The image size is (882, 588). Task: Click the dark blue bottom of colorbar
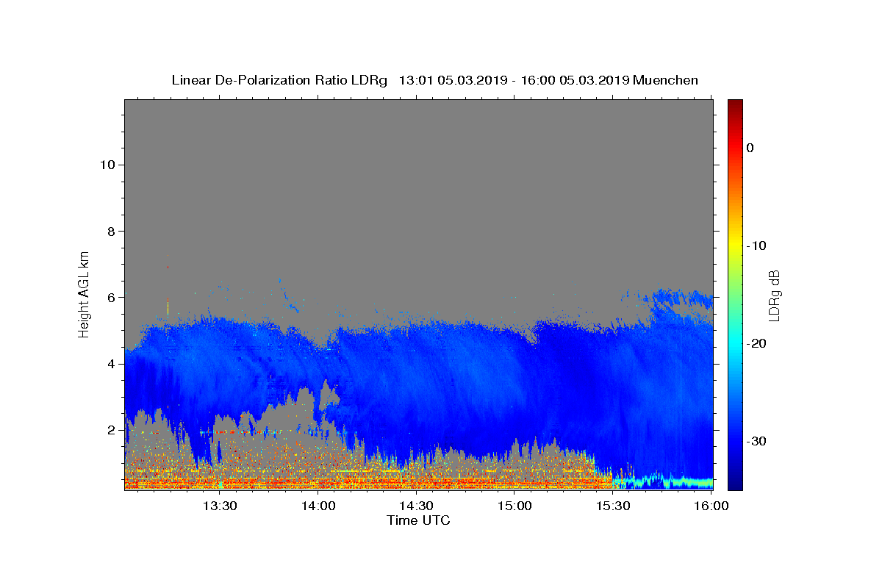(735, 481)
